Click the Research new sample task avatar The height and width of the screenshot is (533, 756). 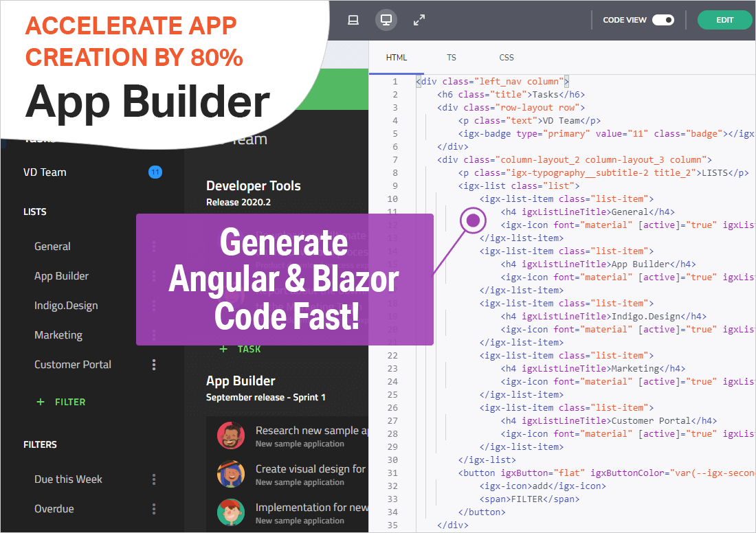point(231,435)
